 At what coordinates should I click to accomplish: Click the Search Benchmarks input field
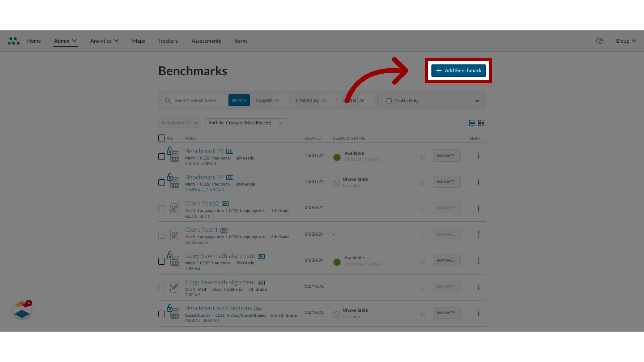coord(198,100)
